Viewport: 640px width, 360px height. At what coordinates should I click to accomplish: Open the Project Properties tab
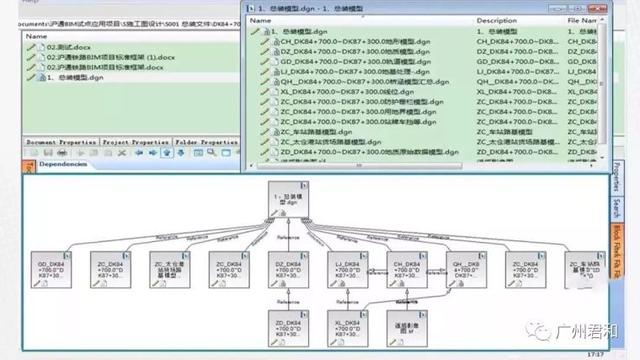136,142
